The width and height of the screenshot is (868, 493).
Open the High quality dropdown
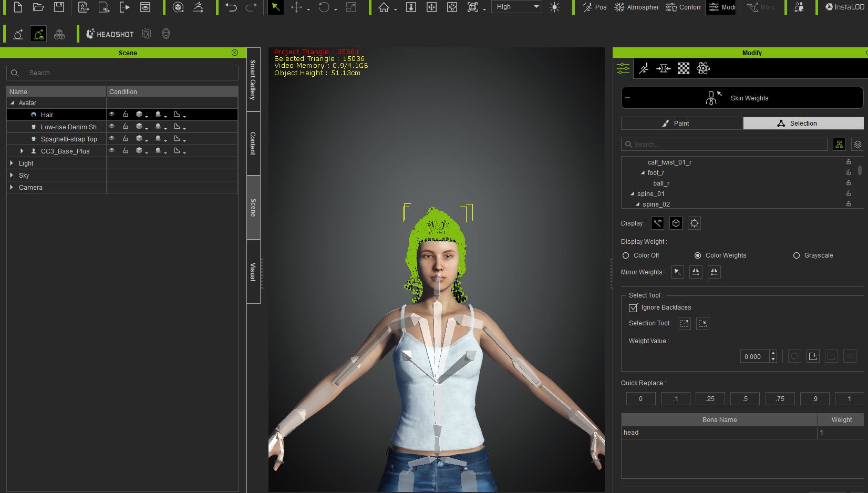(517, 7)
